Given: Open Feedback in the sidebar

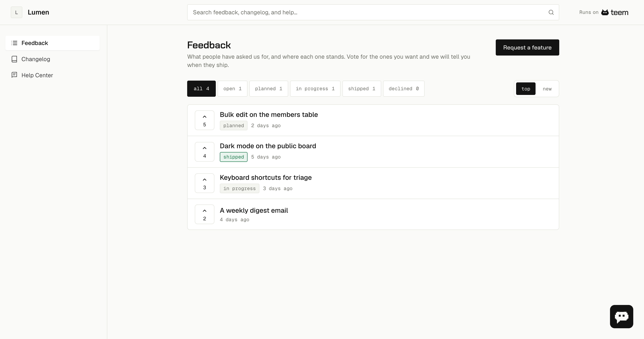Looking at the screenshot, I should tap(53, 43).
